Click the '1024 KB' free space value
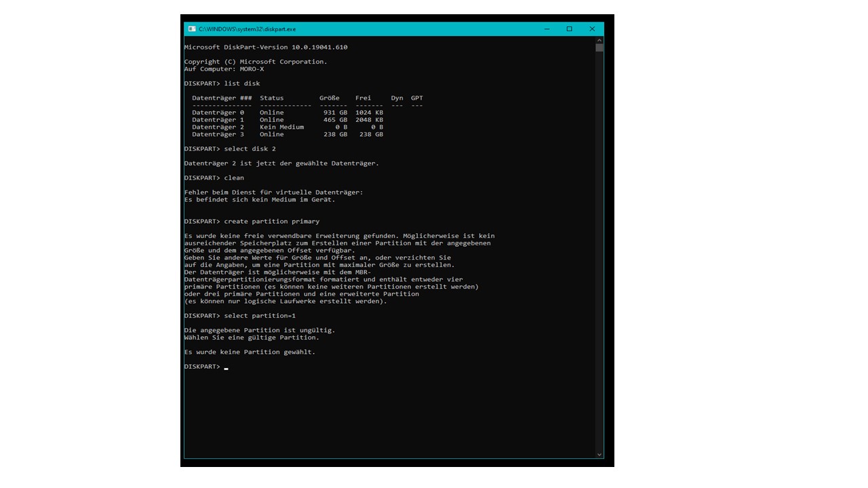This screenshot has width=868, height=488. tap(369, 113)
